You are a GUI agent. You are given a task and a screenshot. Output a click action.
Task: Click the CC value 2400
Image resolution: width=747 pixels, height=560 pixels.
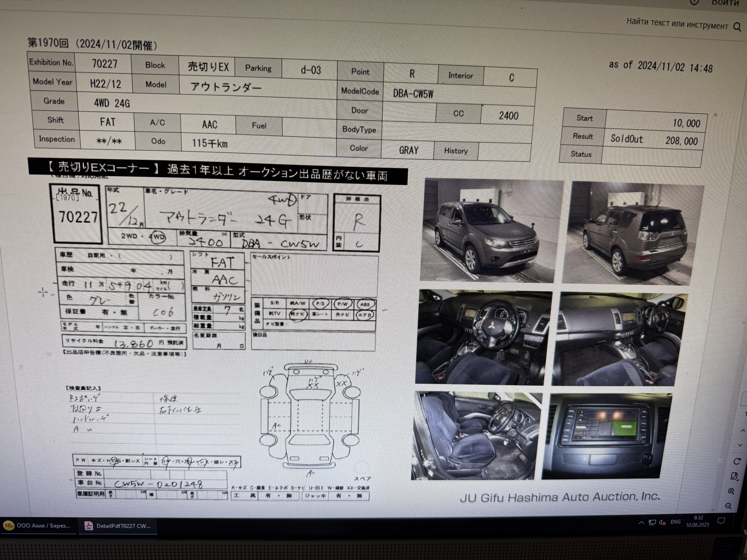509,116
